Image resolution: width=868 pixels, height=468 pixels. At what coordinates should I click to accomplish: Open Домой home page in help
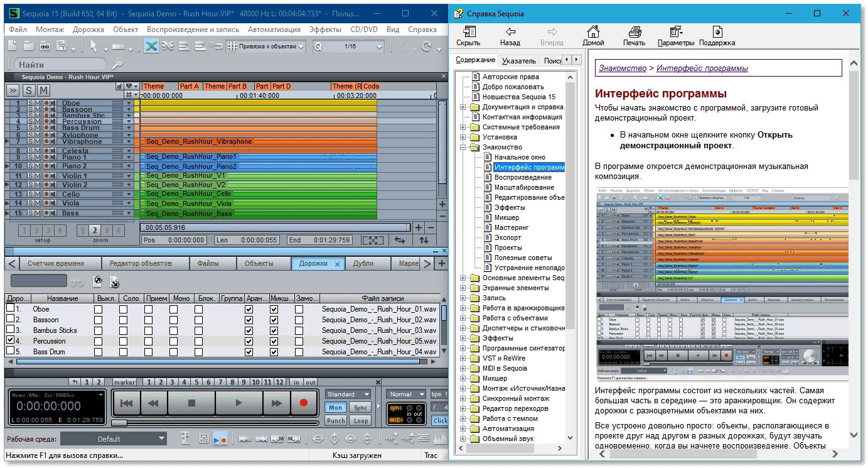tap(593, 36)
